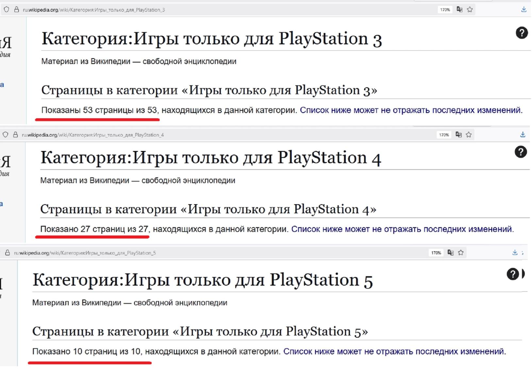
Task: Click the tracking protection shield on PlayStation 3 page
Action: [x=6, y=9]
